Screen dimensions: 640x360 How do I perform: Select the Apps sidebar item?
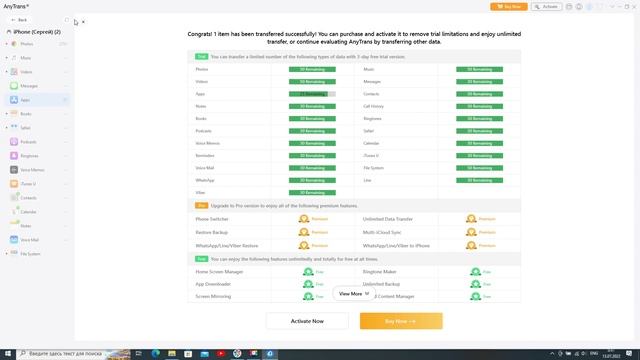click(37, 100)
